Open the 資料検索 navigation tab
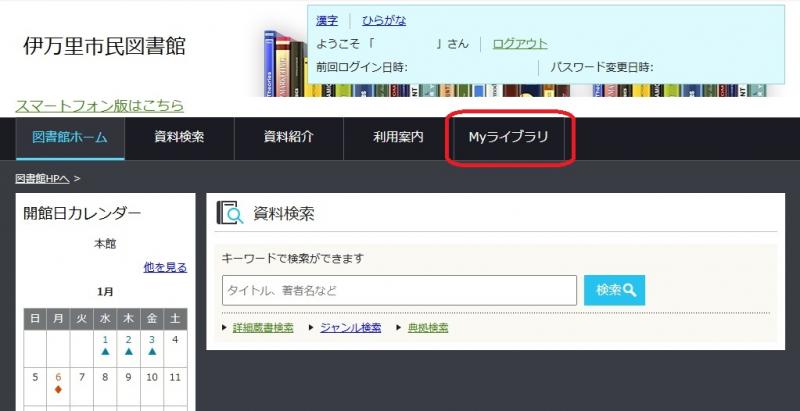800x411 pixels. tap(179, 138)
